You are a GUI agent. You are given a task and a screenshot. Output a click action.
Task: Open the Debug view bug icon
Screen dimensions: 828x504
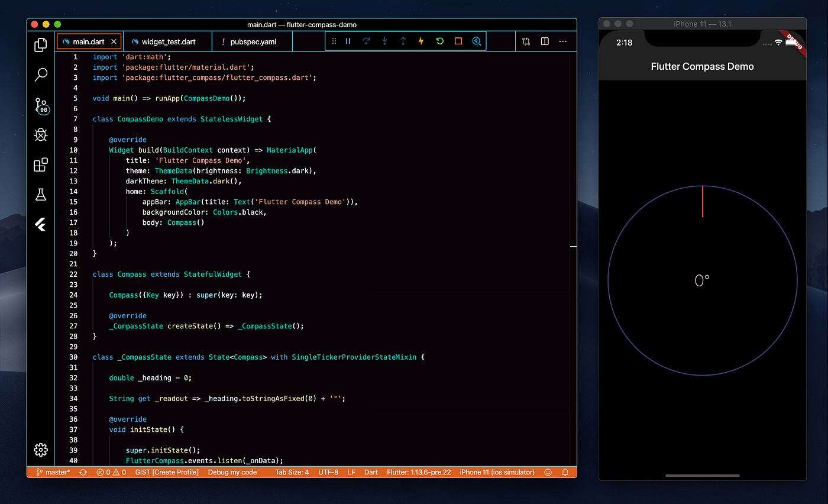[41, 135]
